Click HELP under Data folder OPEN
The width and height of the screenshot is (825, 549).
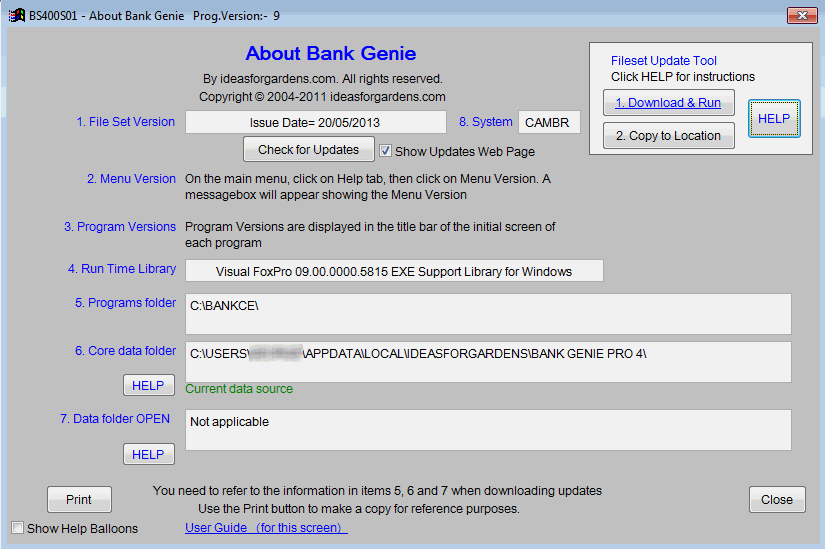[148, 454]
